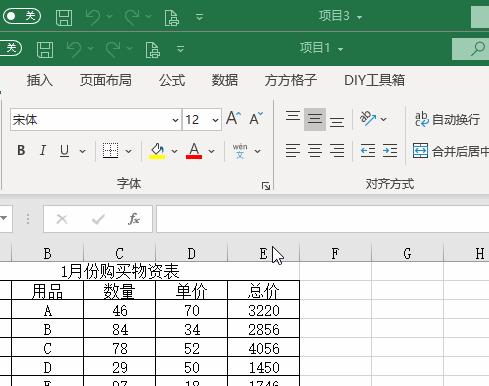
Task: Toggle underline formatting
Action: pyautogui.click(x=64, y=150)
